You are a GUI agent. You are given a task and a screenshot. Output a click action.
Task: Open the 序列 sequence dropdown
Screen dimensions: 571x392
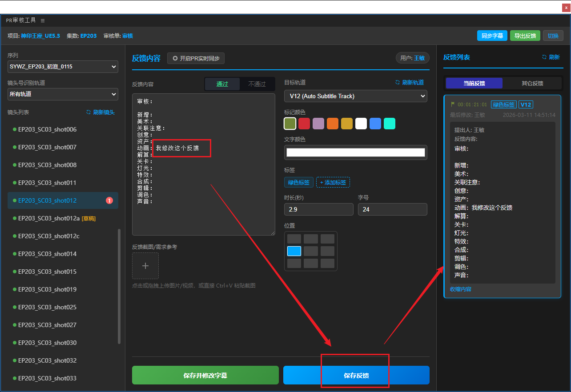(63, 67)
